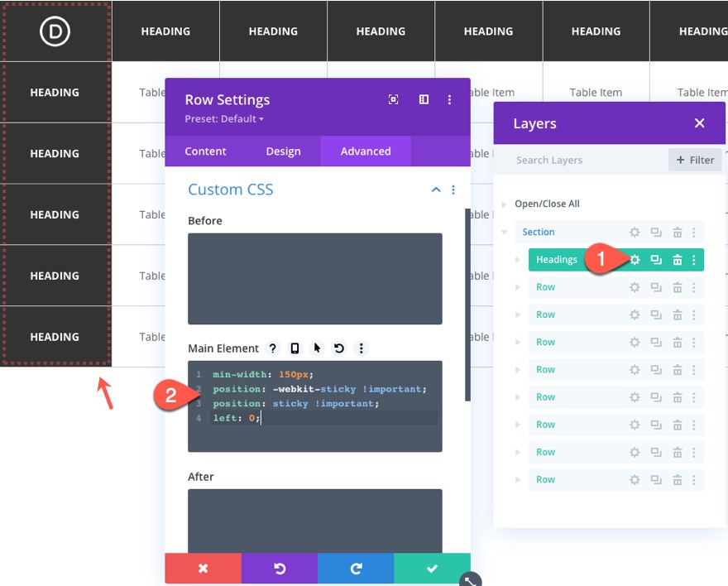Image resolution: width=728 pixels, height=586 pixels.
Task: Open more options for Section layer
Action: (694, 233)
